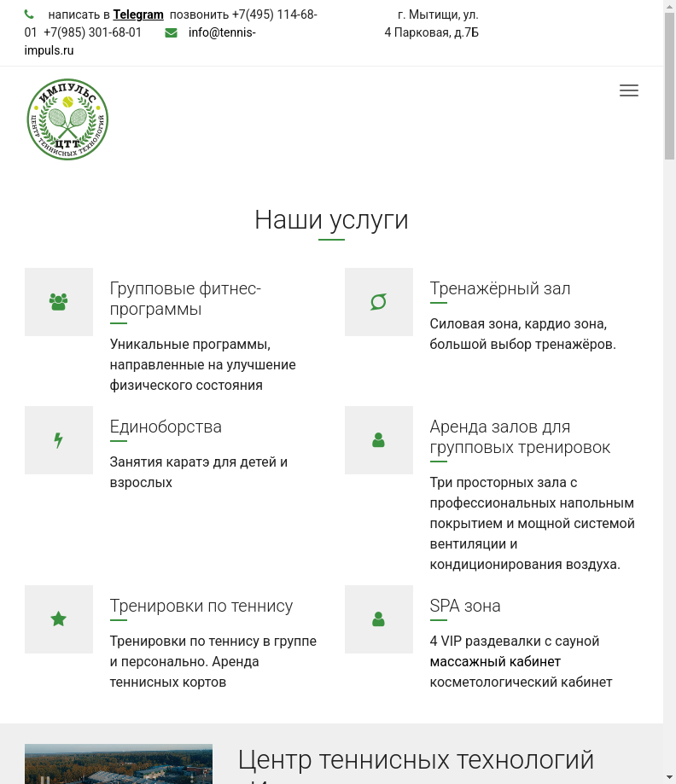Click the Наши услуги section heading
This screenshot has height=784, width=676.
tap(331, 219)
